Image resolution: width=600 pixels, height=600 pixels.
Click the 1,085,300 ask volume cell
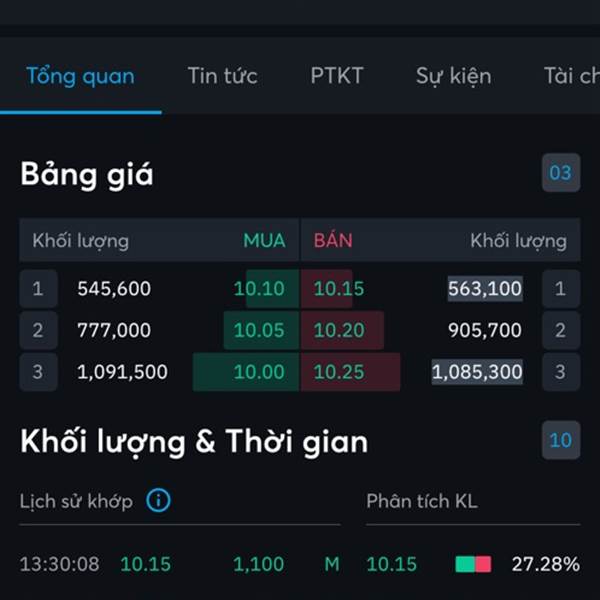click(x=477, y=372)
